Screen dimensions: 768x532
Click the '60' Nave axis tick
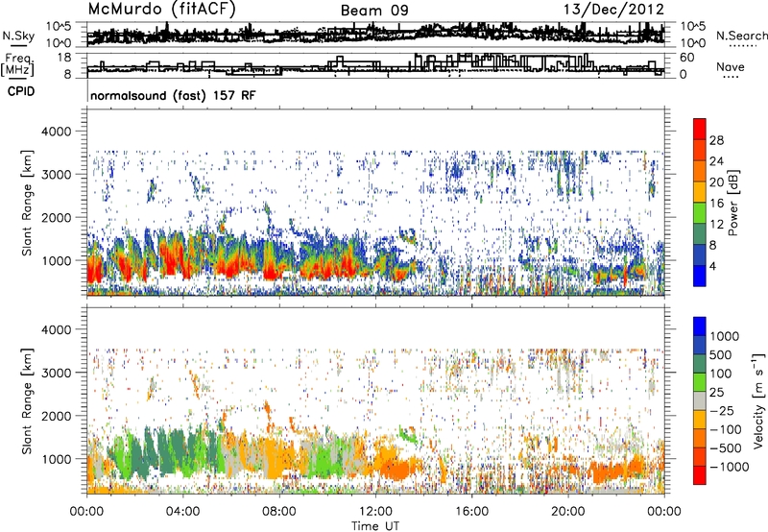coord(687,58)
